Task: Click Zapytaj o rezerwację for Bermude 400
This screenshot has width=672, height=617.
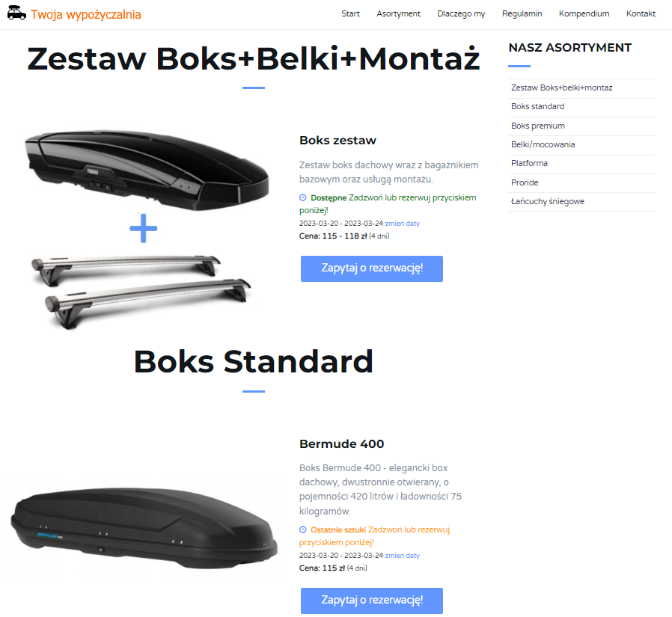Action: point(371,601)
